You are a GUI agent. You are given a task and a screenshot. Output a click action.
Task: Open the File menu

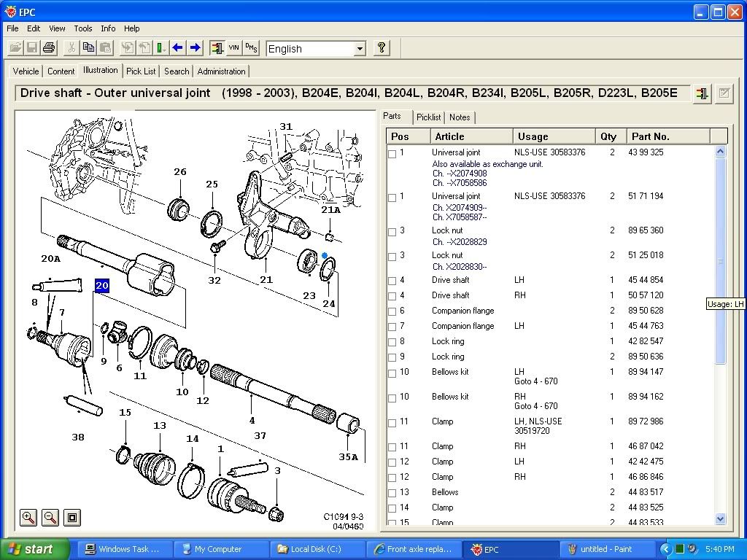(x=12, y=28)
